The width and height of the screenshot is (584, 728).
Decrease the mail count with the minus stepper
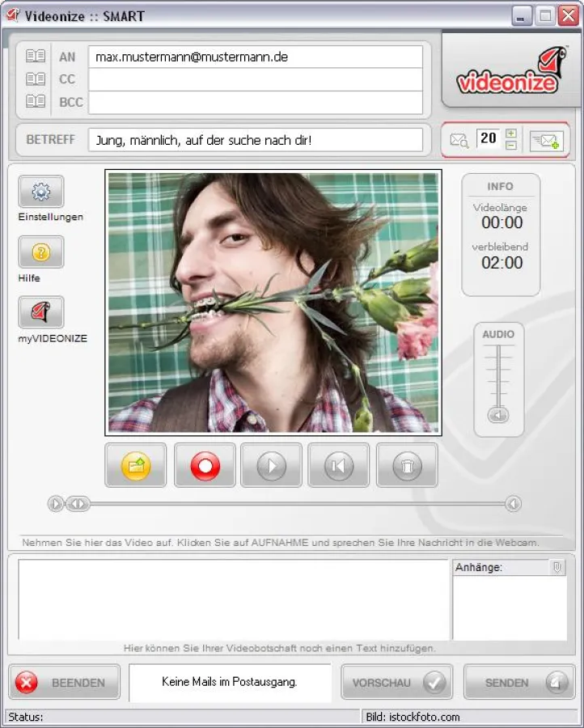pos(510,146)
